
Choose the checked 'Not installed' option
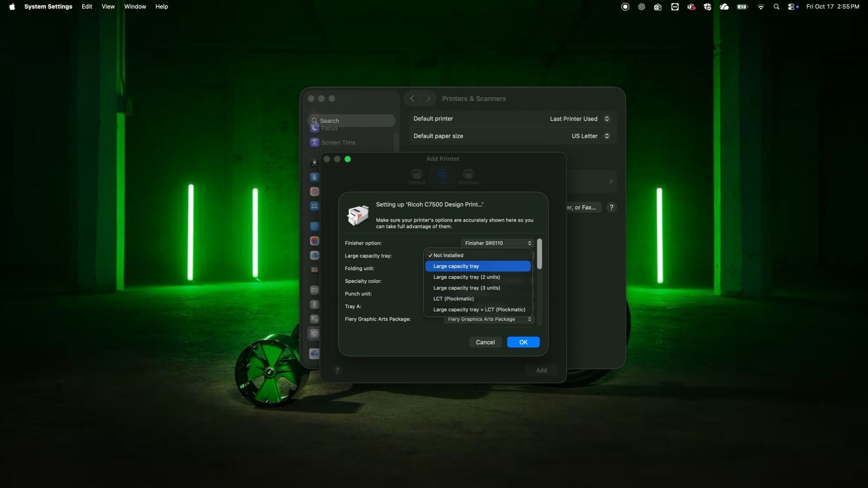(448, 255)
